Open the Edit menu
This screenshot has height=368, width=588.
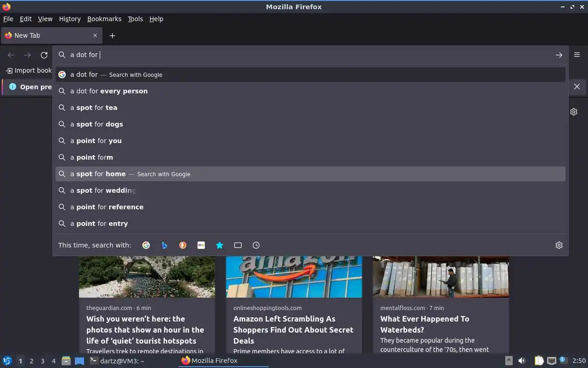coord(26,19)
